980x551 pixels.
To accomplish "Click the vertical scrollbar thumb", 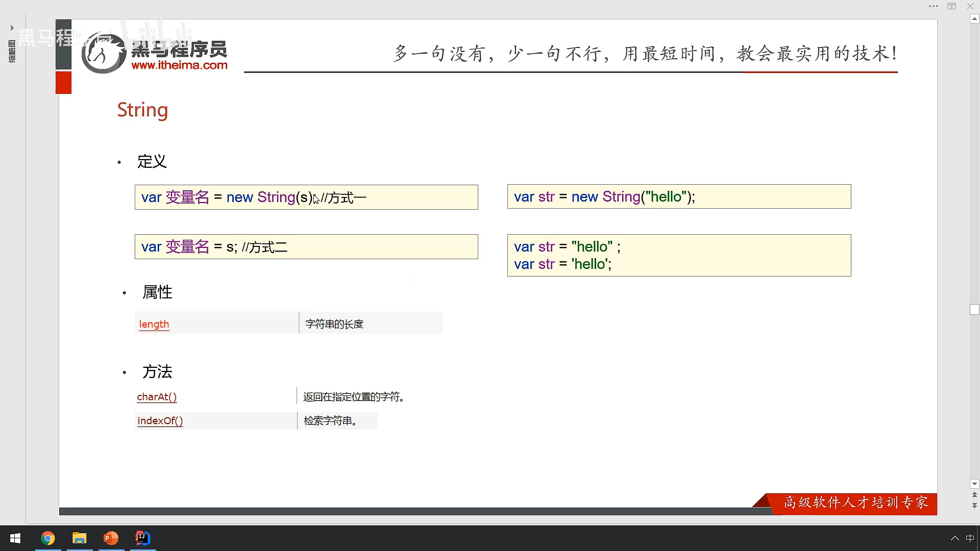I will pyautogui.click(x=974, y=309).
